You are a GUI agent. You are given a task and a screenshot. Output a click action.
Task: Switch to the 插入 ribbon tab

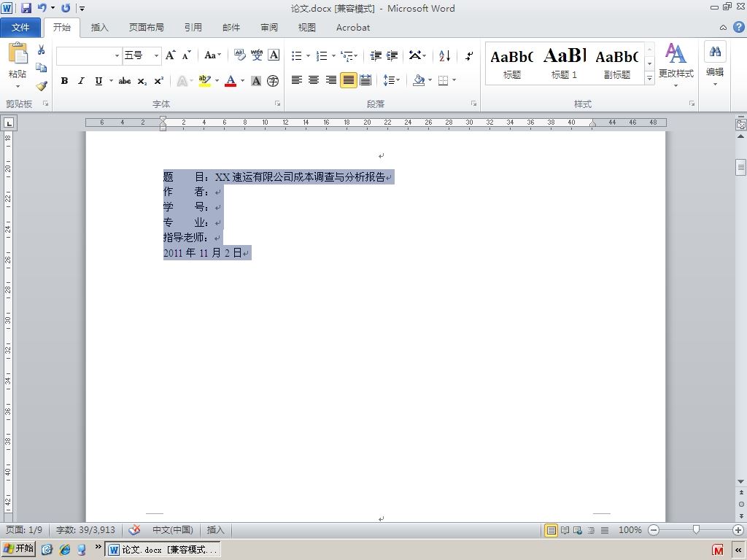point(99,28)
